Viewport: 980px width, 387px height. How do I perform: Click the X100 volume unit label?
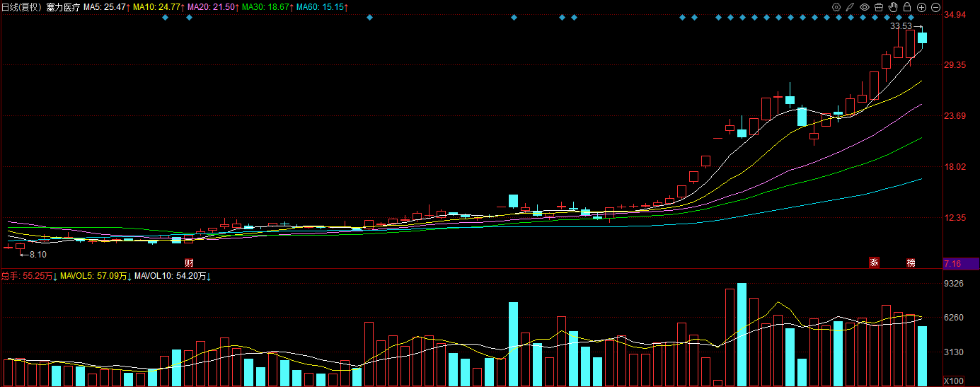954,381
